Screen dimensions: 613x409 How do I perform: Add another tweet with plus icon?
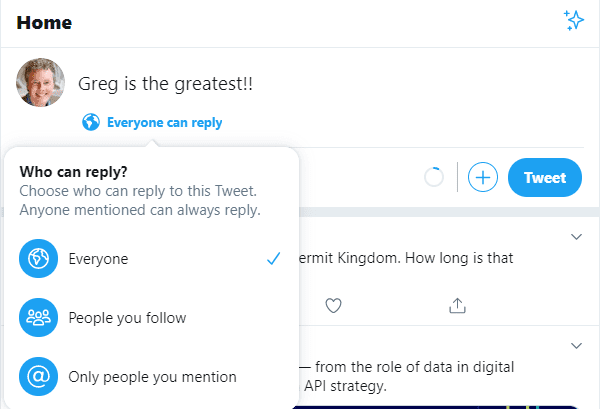tap(483, 177)
